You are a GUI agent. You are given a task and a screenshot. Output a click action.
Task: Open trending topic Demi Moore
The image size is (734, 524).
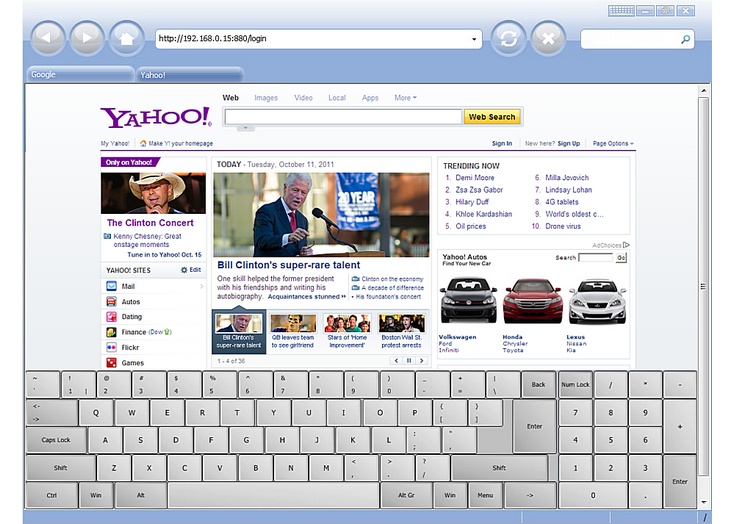pos(475,177)
